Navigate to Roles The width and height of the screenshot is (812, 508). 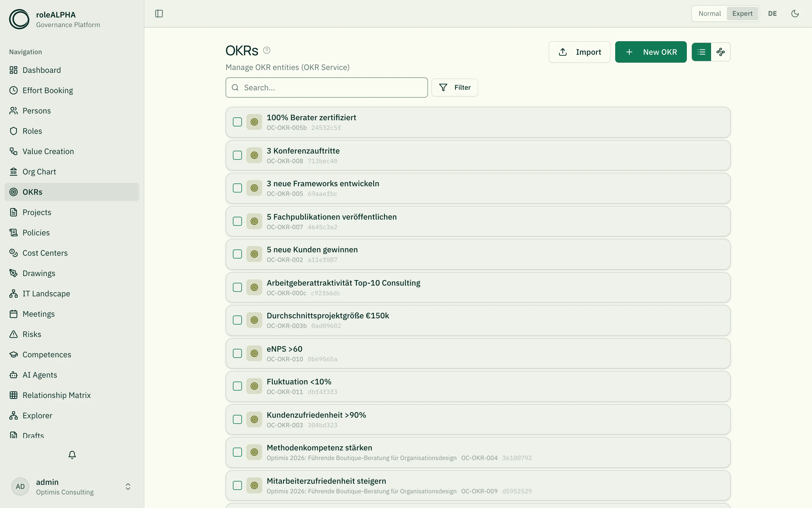[72, 131]
